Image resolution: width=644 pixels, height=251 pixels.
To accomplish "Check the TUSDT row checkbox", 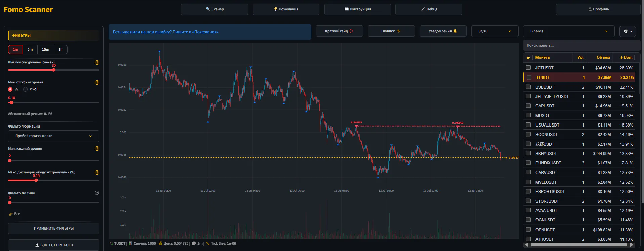I will point(529,77).
